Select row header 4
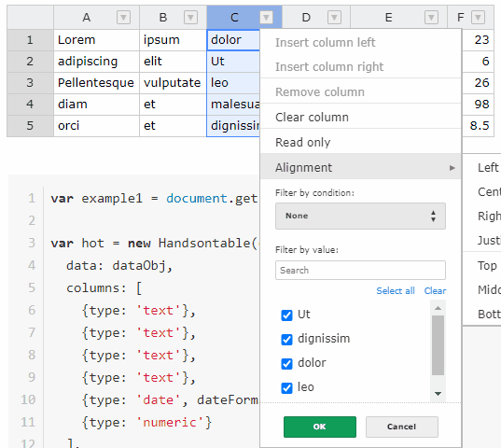The width and height of the screenshot is (501, 448). click(30, 105)
